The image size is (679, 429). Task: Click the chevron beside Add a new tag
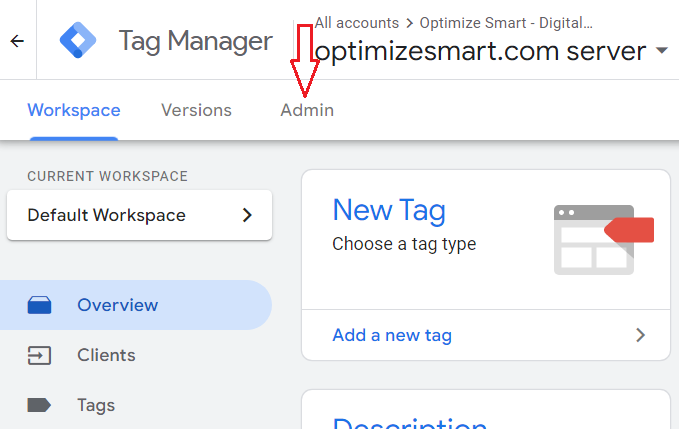641,335
